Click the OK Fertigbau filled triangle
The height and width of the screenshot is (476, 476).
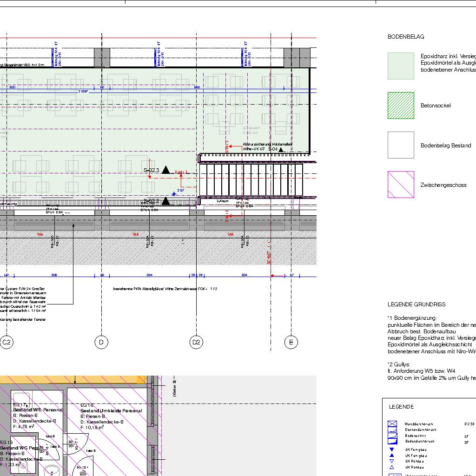pos(392,450)
